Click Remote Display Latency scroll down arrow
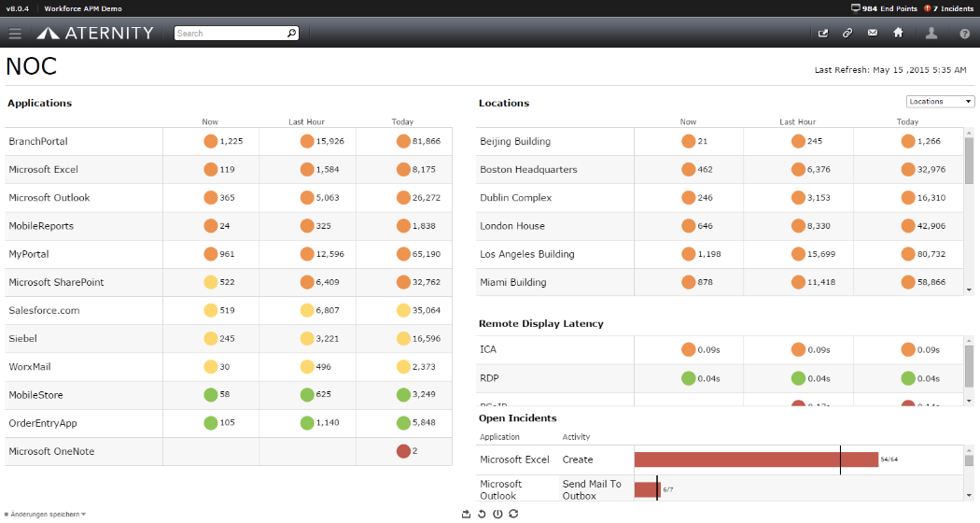Viewport: 980px width, 523px height. click(x=969, y=401)
